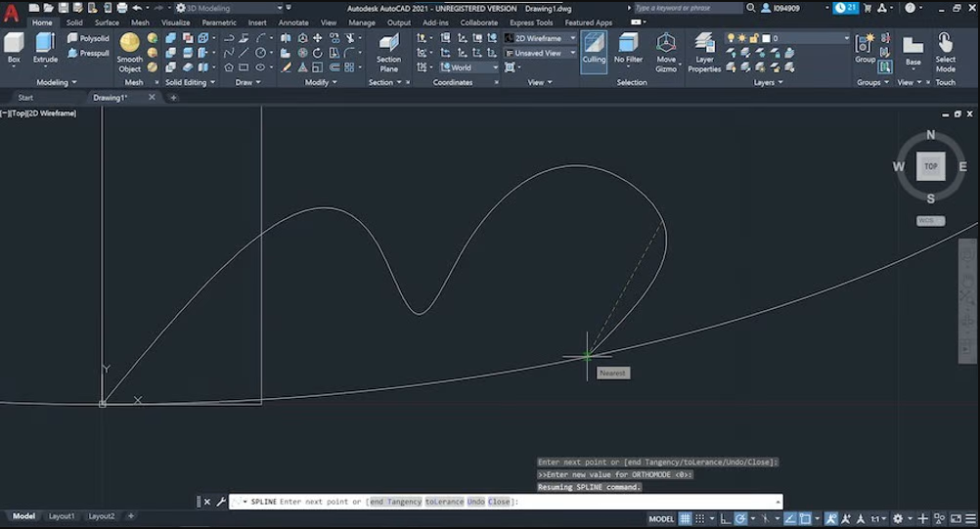Click the Undo command option
Viewport: 980px width, 529px height.
[x=475, y=502]
